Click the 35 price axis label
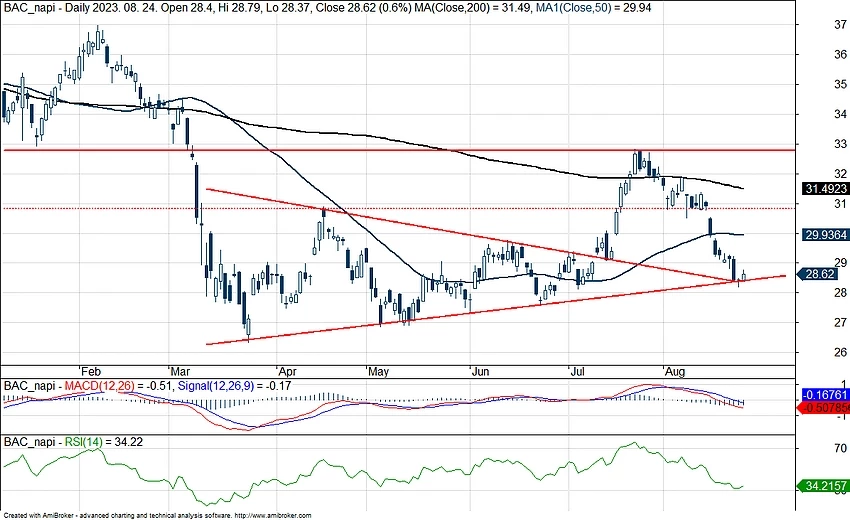This screenshot has width=850, height=520. (x=841, y=84)
